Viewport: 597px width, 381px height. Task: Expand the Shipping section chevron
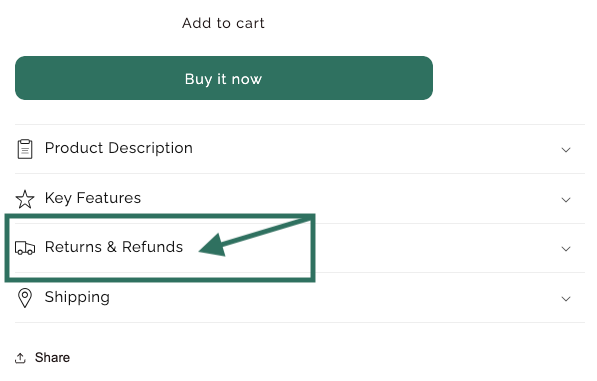566,299
